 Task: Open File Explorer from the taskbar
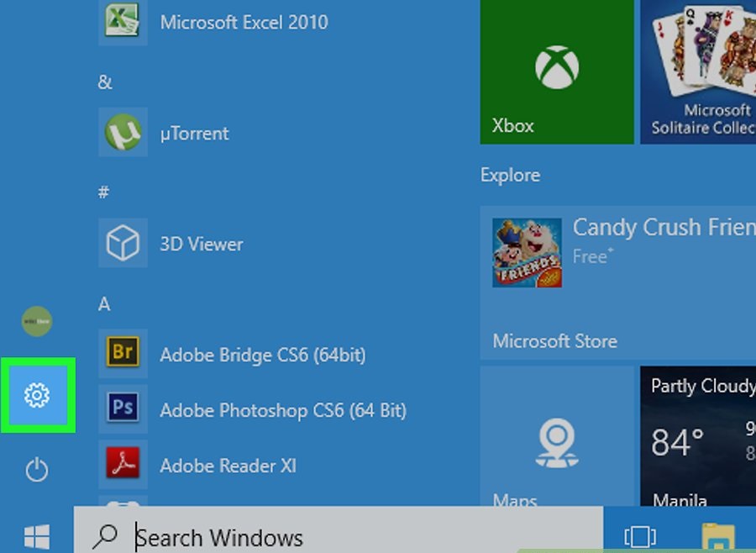[x=718, y=536]
